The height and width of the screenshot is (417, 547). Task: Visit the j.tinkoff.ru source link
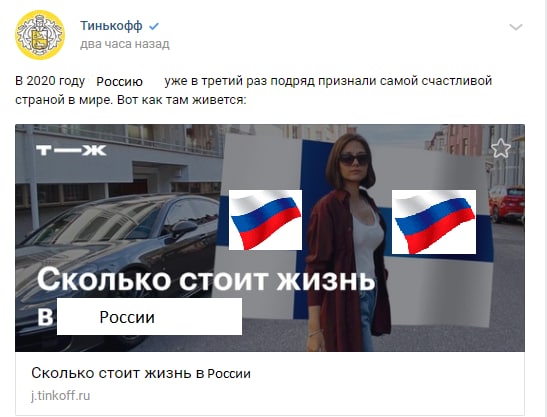coord(61,396)
